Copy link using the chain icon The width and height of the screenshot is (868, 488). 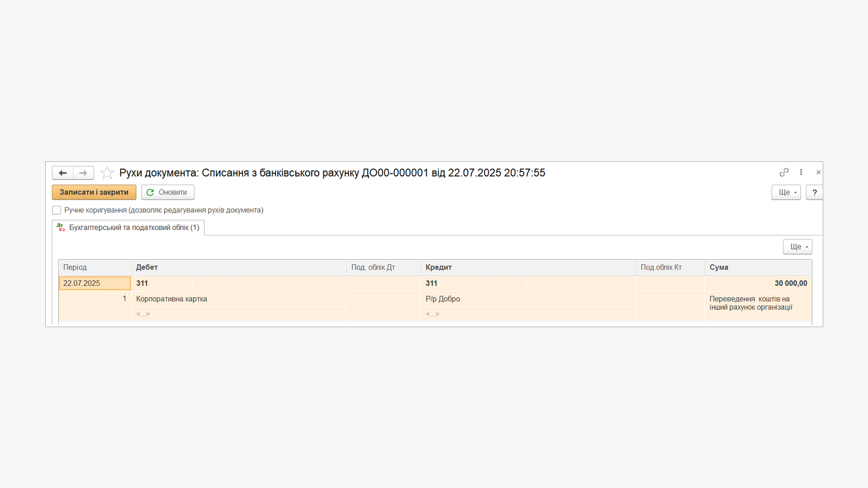coord(784,172)
